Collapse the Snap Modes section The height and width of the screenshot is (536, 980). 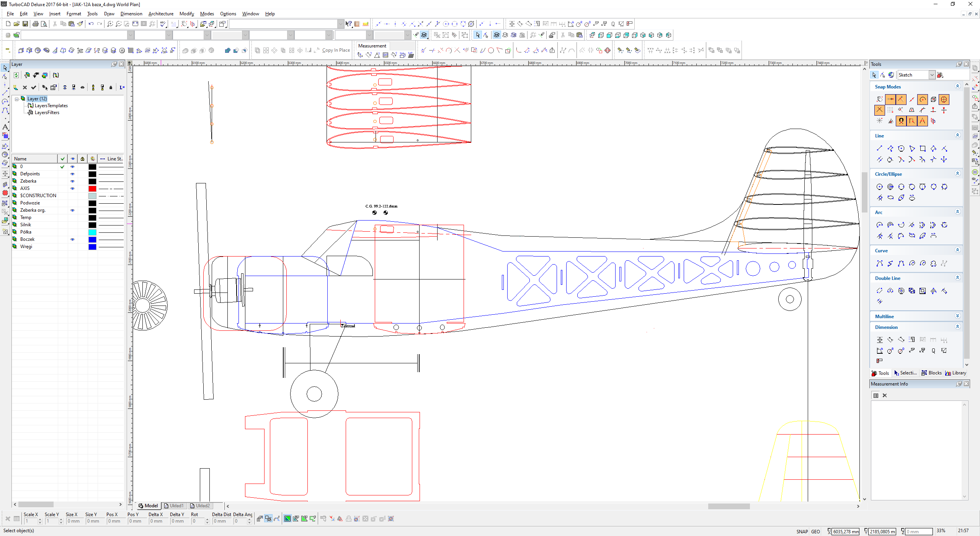click(x=957, y=87)
